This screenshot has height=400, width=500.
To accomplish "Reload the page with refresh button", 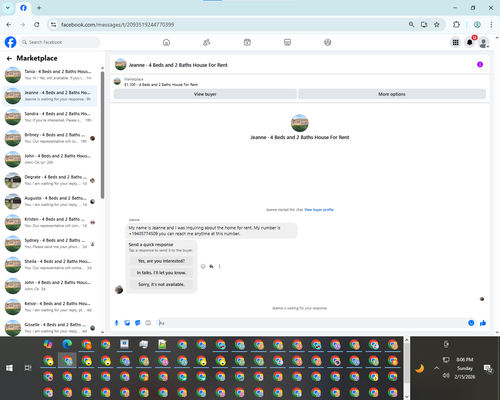I will pos(37,25).
